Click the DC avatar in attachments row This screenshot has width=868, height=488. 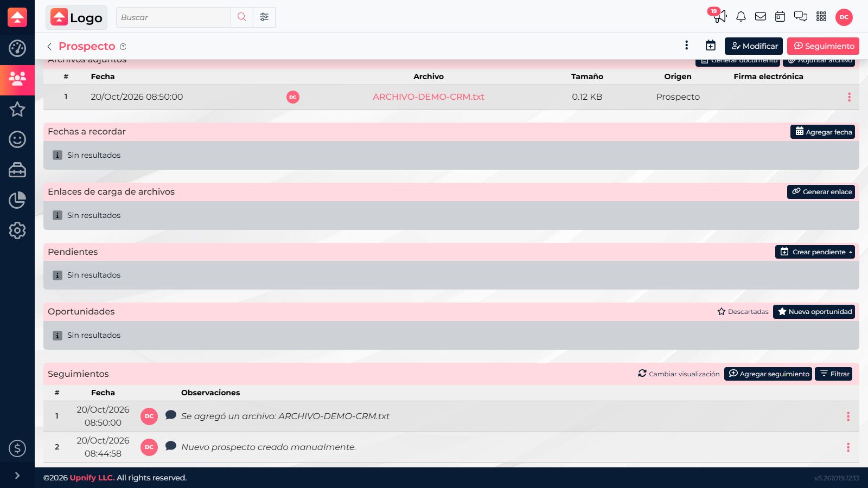293,97
